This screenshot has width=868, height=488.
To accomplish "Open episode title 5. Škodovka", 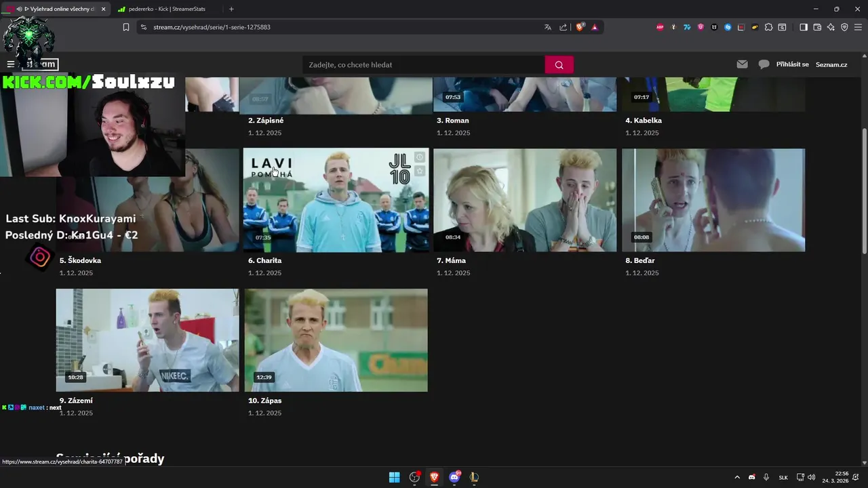I will point(80,260).
